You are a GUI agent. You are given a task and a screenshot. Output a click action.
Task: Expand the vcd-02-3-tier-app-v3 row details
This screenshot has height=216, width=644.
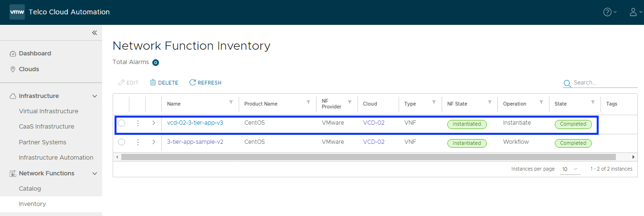point(154,123)
